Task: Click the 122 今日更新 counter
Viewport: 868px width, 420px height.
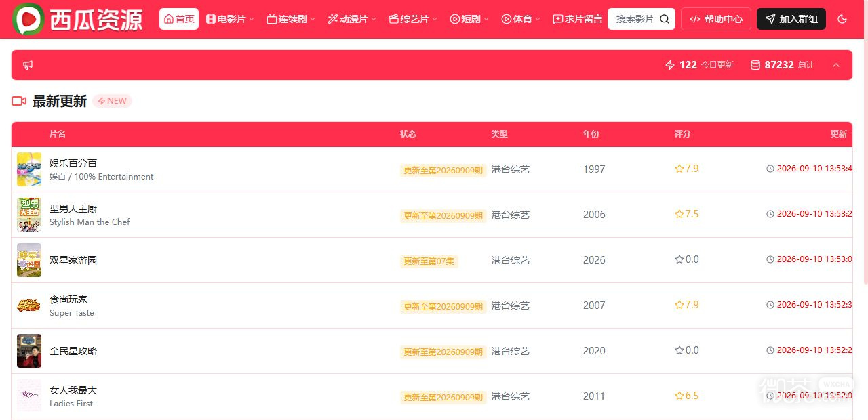Action: click(699, 65)
